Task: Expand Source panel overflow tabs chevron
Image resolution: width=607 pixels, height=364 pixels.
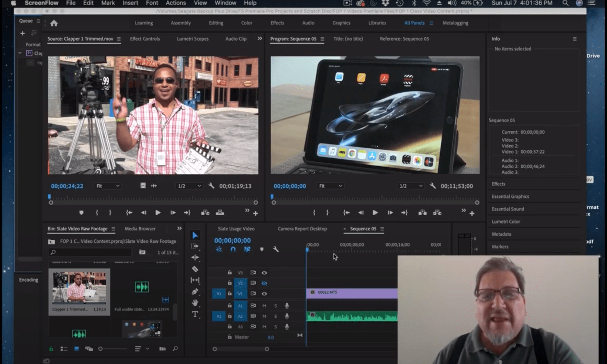Action: (260, 39)
